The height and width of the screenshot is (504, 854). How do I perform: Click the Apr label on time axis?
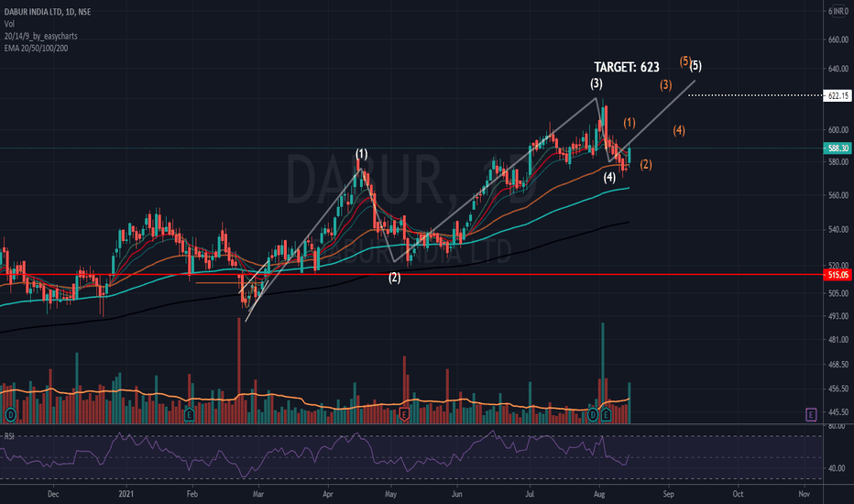coord(327,494)
